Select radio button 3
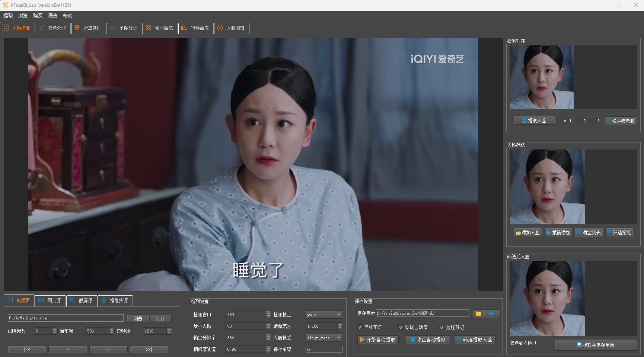 (x=593, y=121)
